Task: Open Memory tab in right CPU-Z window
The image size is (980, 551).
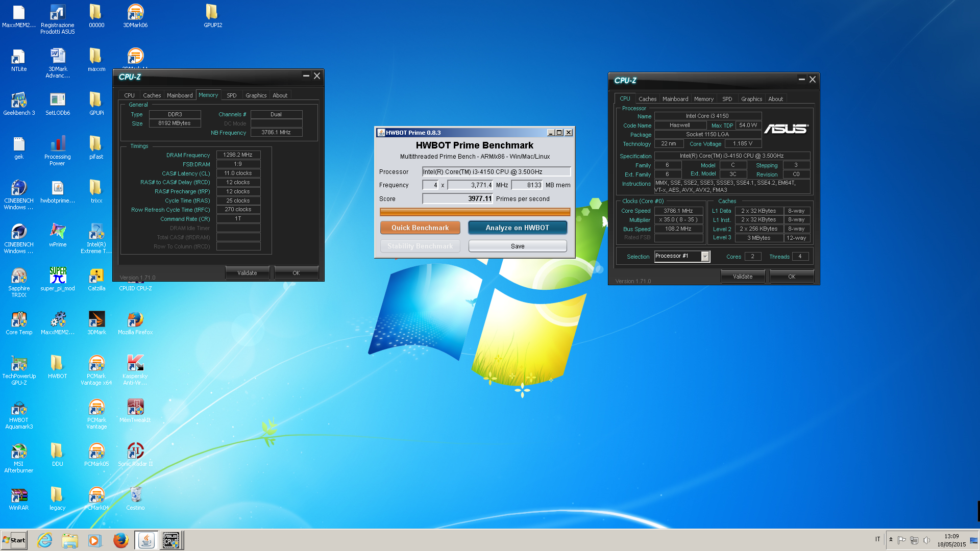Action: (703, 99)
